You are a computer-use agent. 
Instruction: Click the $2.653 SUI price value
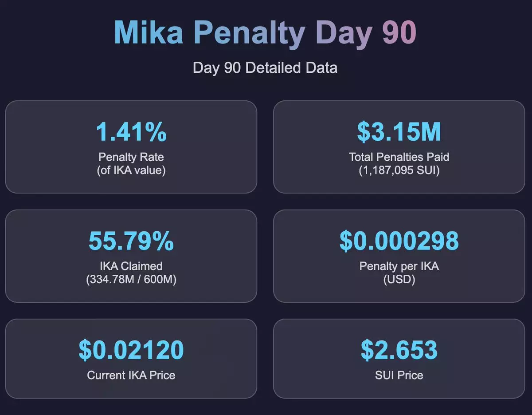(399, 350)
